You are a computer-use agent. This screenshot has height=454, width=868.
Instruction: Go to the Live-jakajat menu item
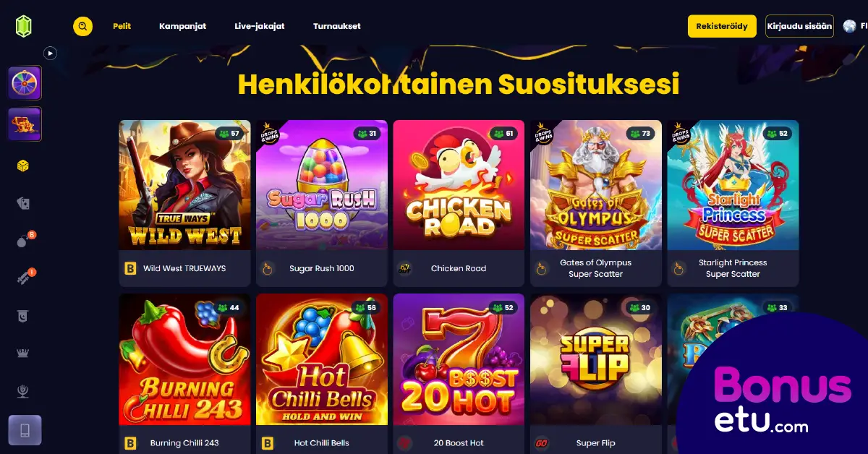(260, 26)
